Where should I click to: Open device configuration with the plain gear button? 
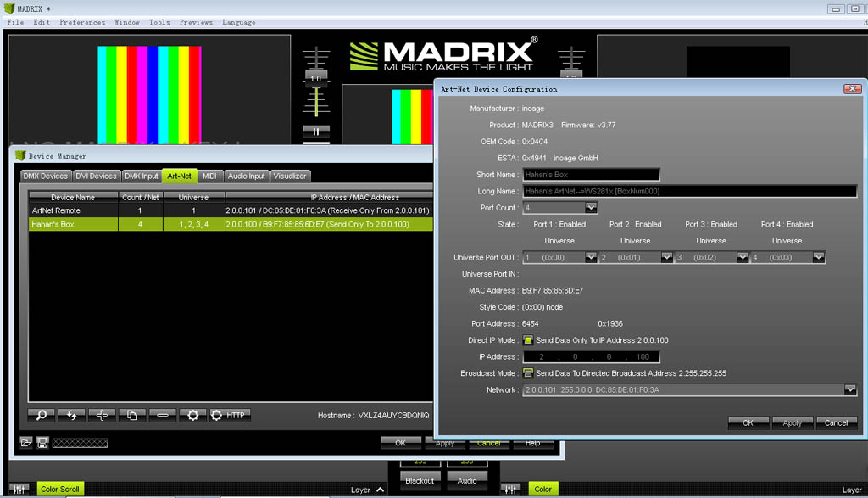[192, 415]
